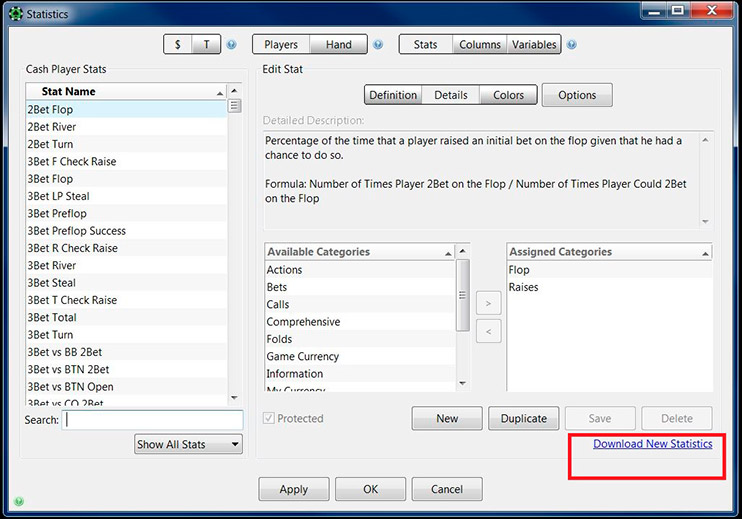The height and width of the screenshot is (519, 742).
Task: Switch to the Details tab
Action: (450, 95)
